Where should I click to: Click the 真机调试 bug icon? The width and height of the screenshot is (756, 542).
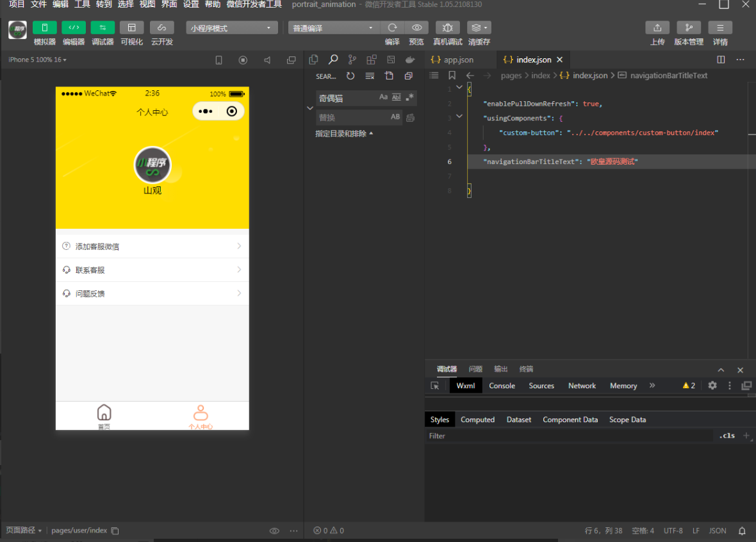[x=447, y=28]
